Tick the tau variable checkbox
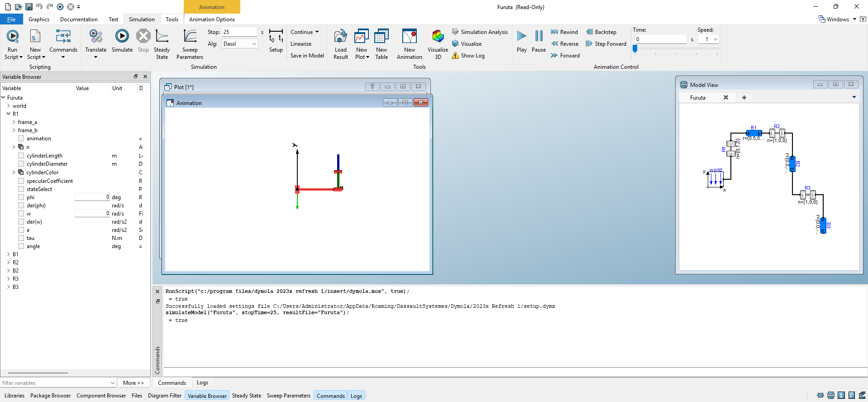This screenshot has width=868, height=402. 21,238
